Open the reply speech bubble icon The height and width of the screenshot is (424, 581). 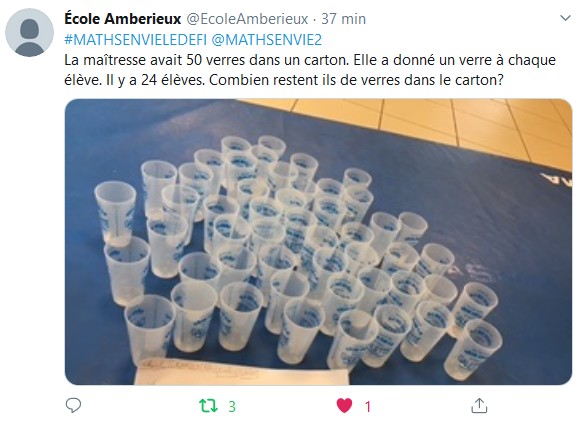[73, 405]
